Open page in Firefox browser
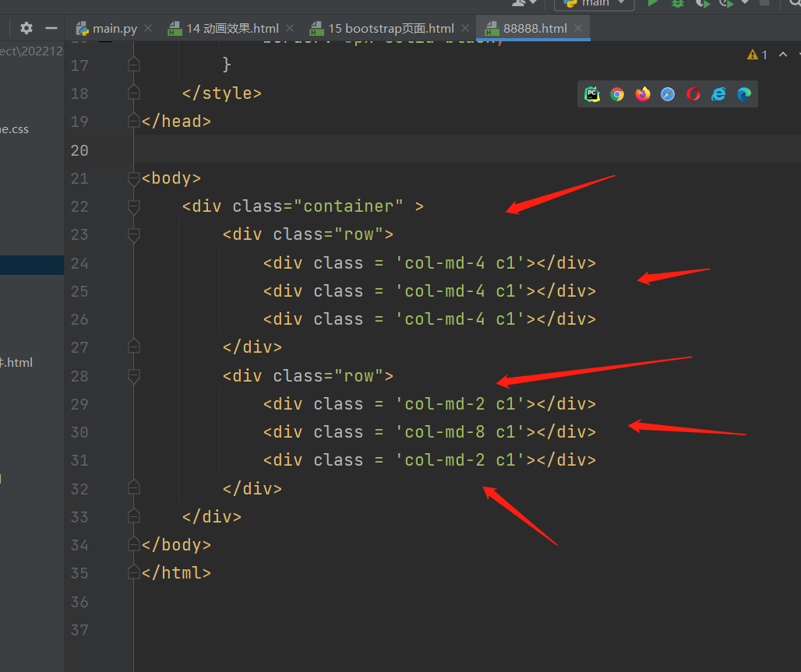Screen dimensions: 801x672 pos(643,94)
